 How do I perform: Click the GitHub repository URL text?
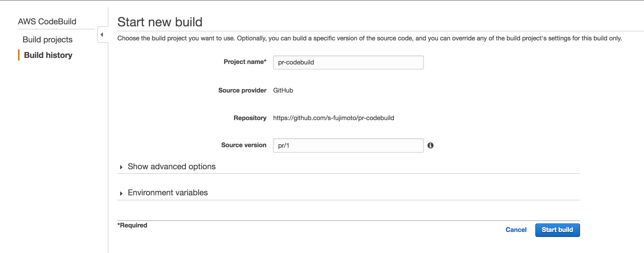pyautogui.click(x=333, y=118)
